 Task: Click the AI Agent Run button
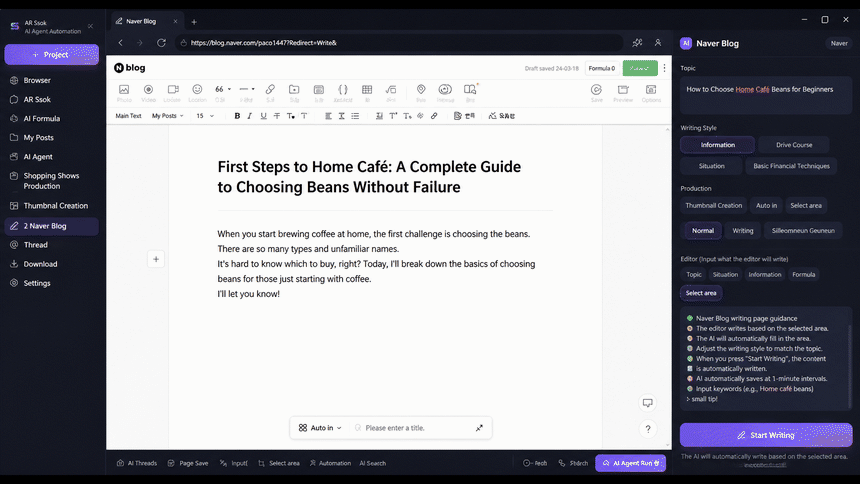(630, 463)
